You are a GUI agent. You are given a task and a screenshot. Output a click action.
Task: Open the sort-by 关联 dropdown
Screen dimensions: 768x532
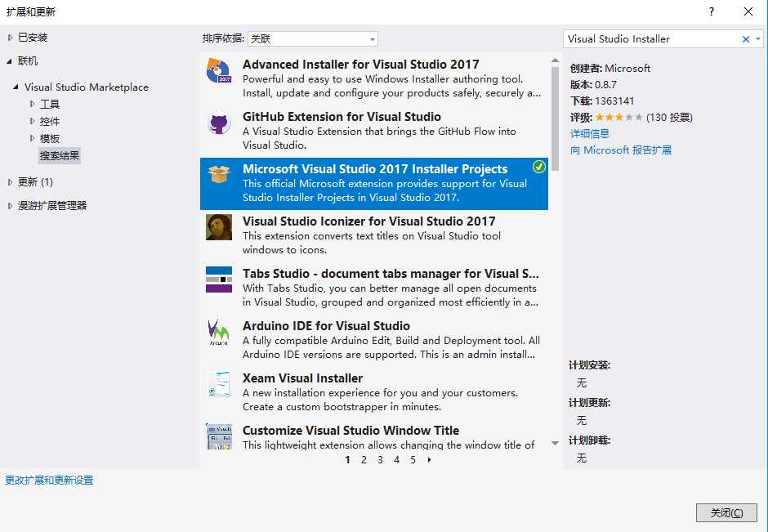(x=312, y=38)
